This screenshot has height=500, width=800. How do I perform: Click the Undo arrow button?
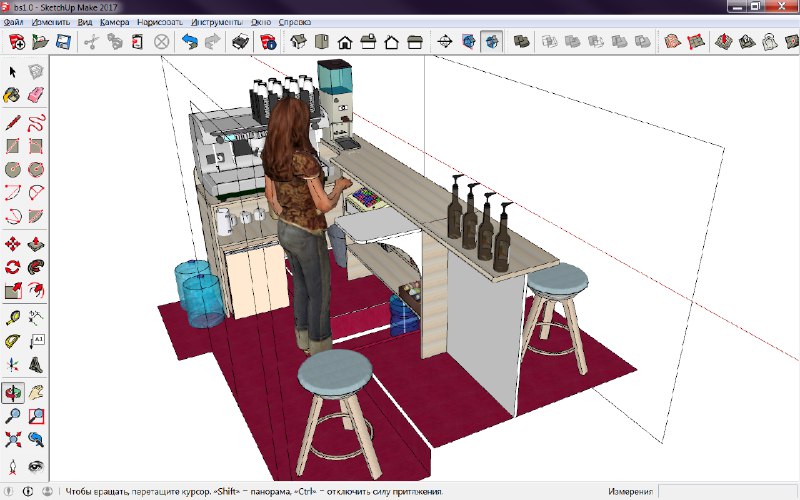pos(190,42)
